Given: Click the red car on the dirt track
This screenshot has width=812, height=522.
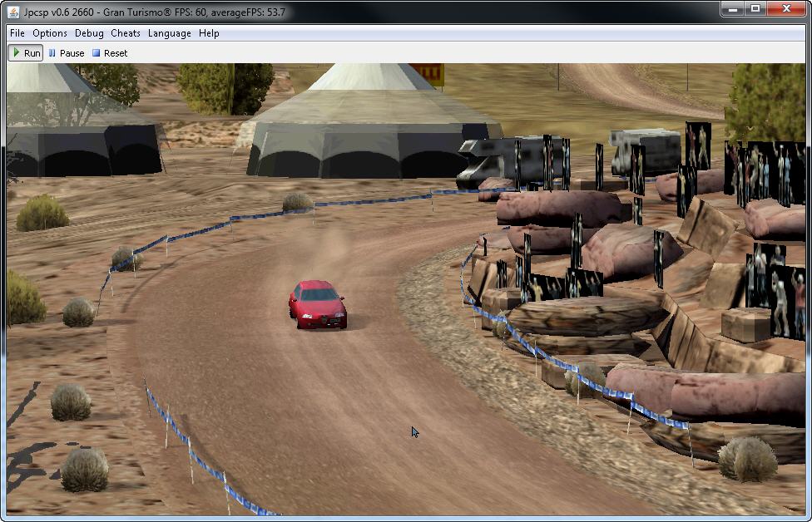Looking at the screenshot, I should [318, 304].
